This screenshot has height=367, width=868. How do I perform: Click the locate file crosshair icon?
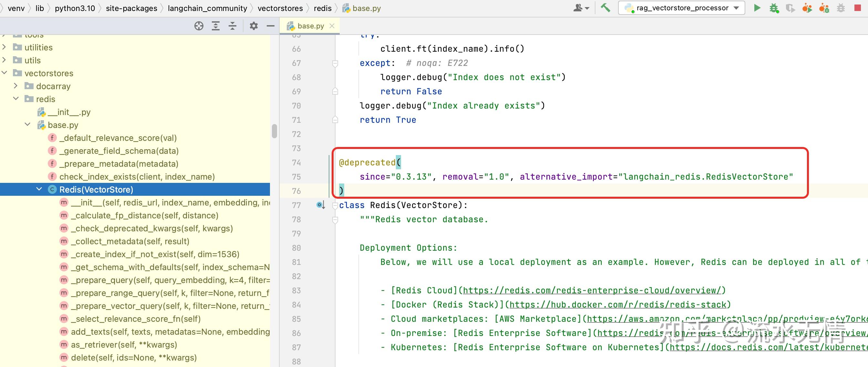(199, 26)
